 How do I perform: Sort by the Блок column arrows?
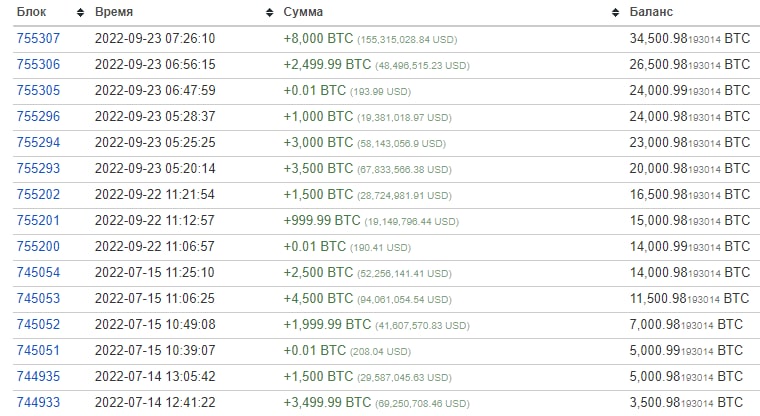80,13
